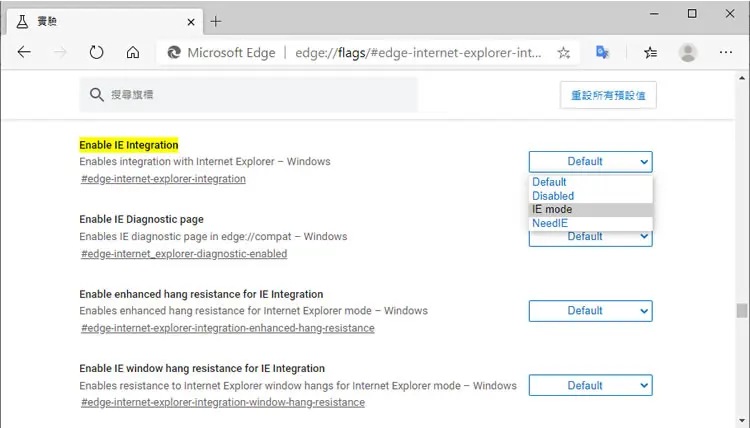Select NeedIE option
This screenshot has width=750, height=428.
pyautogui.click(x=590, y=223)
